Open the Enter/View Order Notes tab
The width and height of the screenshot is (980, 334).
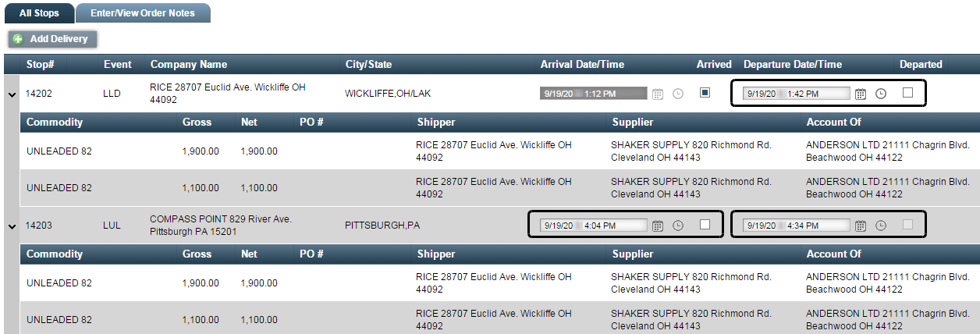pyautogui.click(x=142, y=13)
